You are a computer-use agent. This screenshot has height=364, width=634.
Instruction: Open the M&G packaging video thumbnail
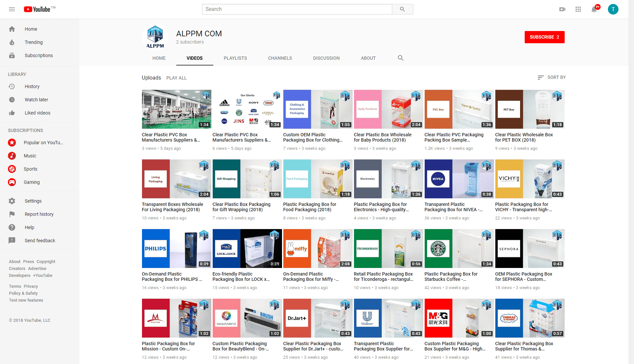[459, 318]
